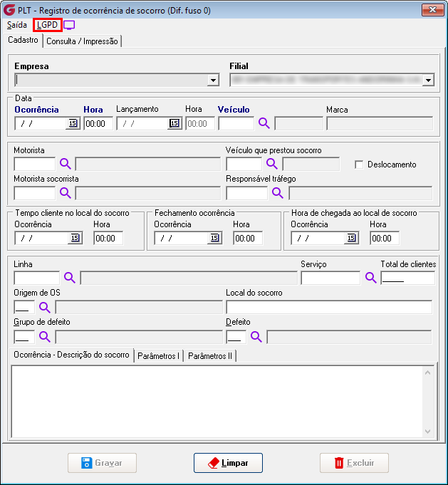This screenshot has height=485, width=448.
Task: Click the Linha search magnifier
Action: click(x=70, y=278)
